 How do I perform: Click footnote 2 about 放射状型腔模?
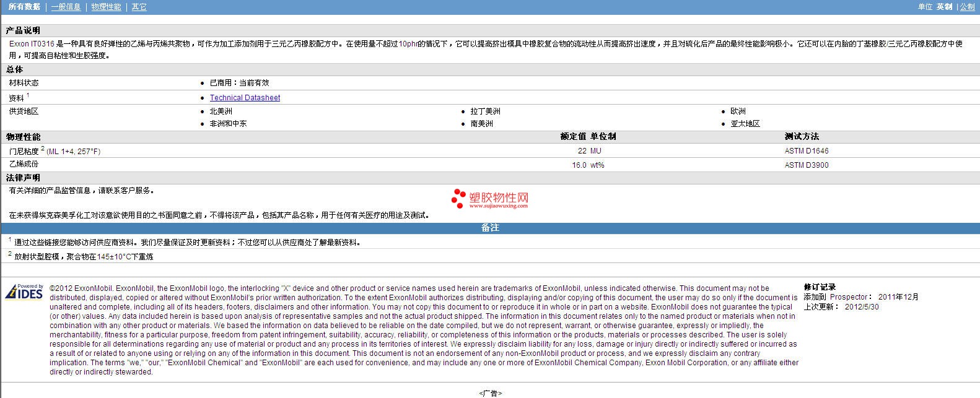click(x=81, y=256)
